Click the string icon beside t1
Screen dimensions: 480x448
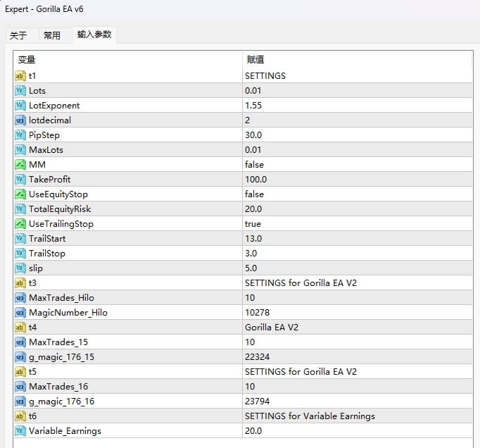pyautogui.click(x=20, y=75)
